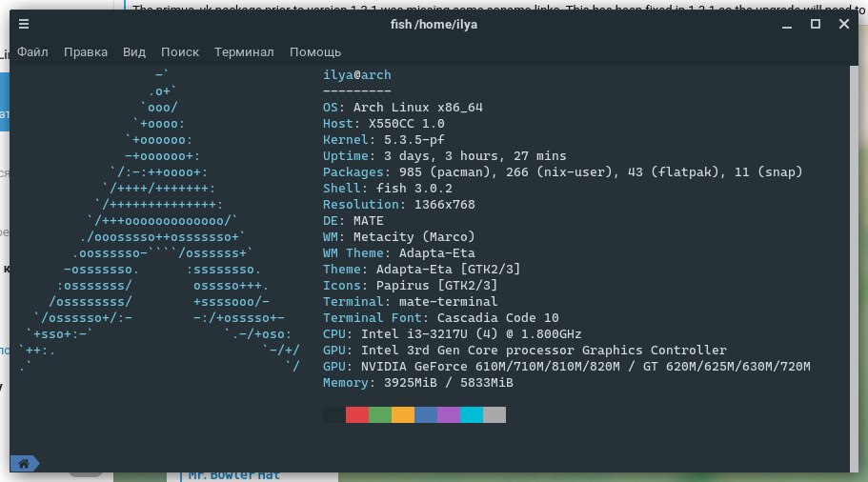Screen dimensions: 868x482
Task: Open the hamburger menu in the terminal titlebar
Action: [24, 24]
